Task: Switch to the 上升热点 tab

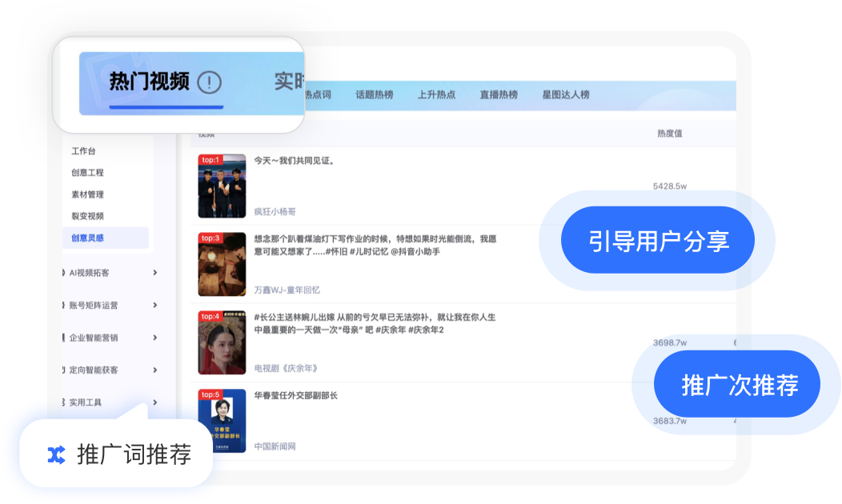Action: pos(436,94)
